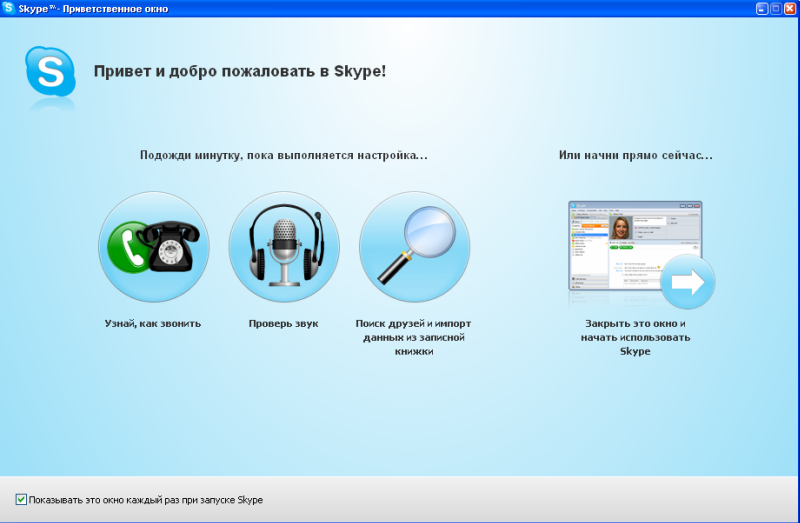Click text "Или начни прямо сейчас..."
Screen dimensions: 800x523
(x=636, y=155)
